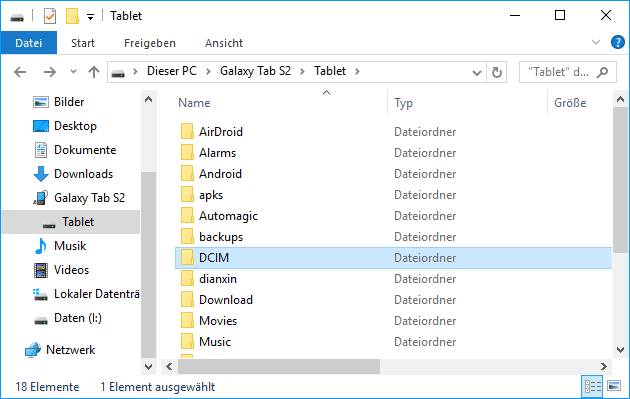This screenshot has width=630, height=399.
Task: Select Videos in the navigation pane
Action: tap(71, 270)
